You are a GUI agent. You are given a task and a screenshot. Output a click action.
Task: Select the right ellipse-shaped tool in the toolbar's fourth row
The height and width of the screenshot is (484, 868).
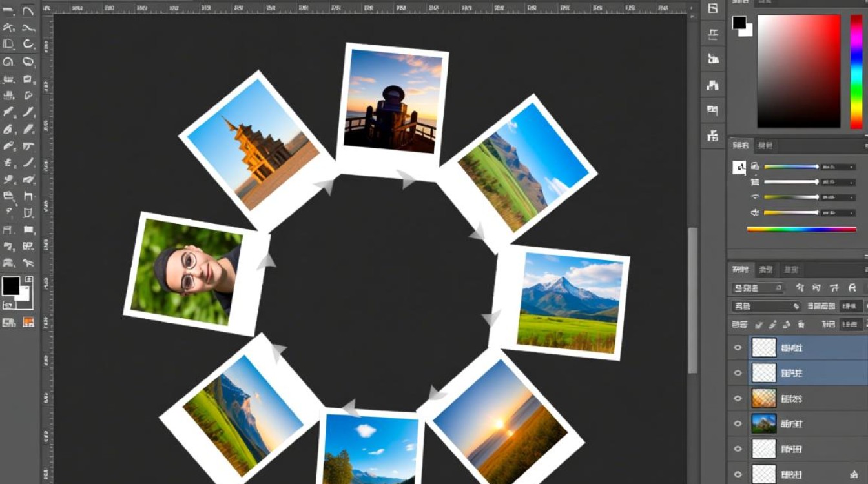(x=28, y=62)
